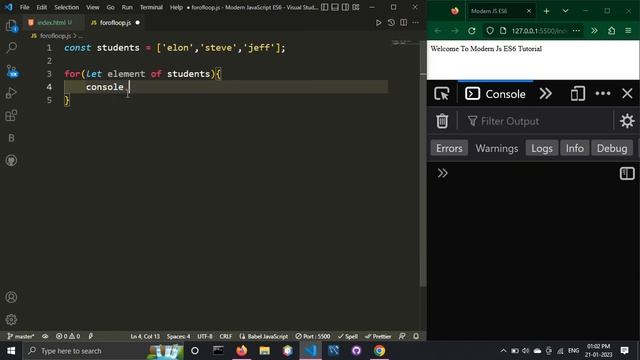Open the Firefox extensions icon

pos(611,31)
